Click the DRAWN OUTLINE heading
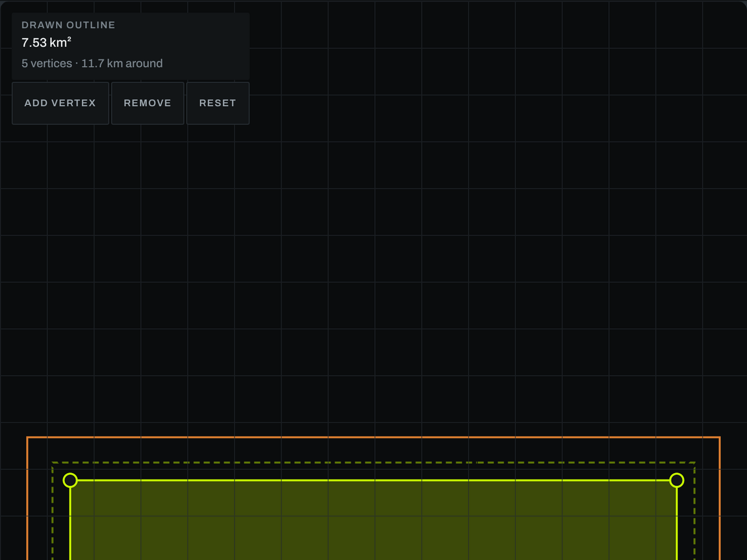The height and width of the screenshot is (560, 747). point(68,25)
